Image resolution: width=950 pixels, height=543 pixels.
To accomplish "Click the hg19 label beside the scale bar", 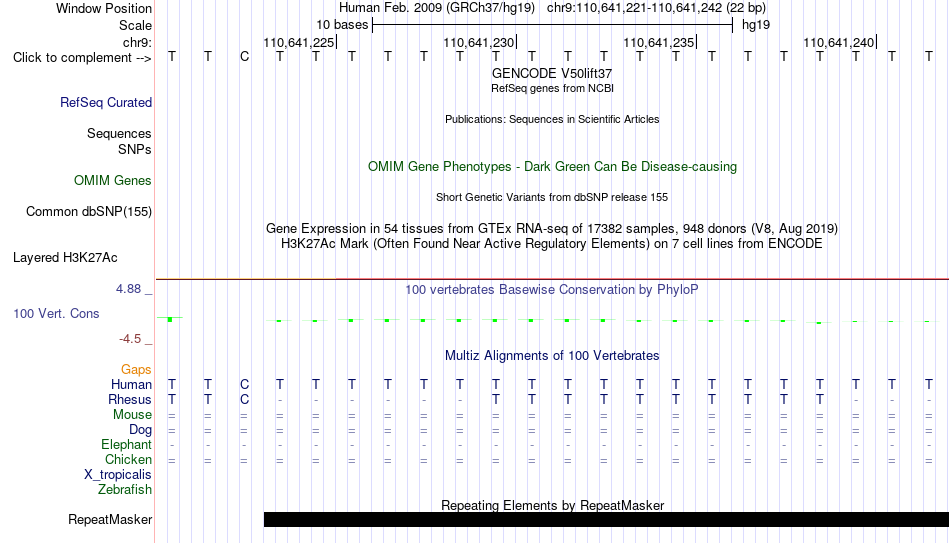I will pyautogui.click(x=756, y=25).
